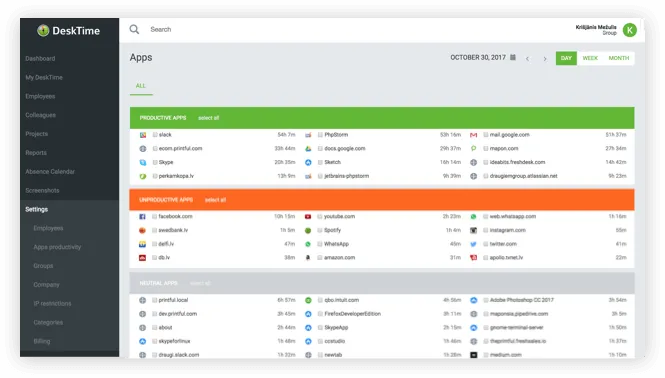Open Projects in the sidebar
The image size is (665, 378).
point(36,134)
